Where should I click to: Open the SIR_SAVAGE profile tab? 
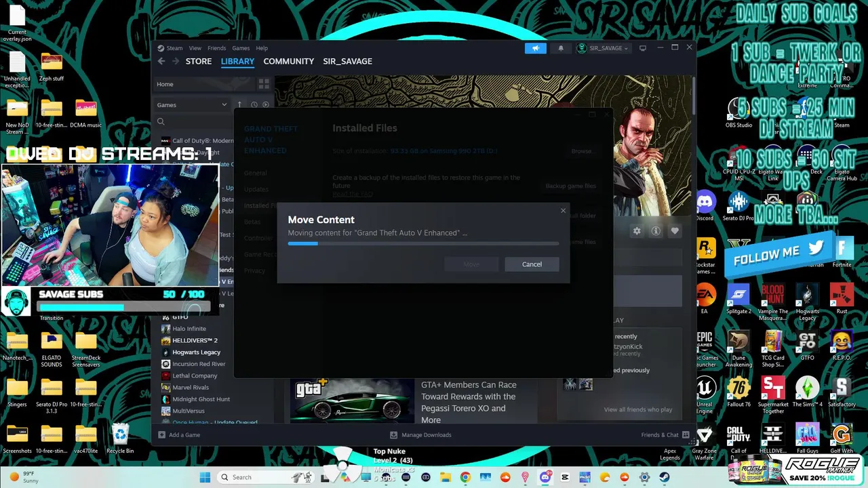click(x=347, y=61)
